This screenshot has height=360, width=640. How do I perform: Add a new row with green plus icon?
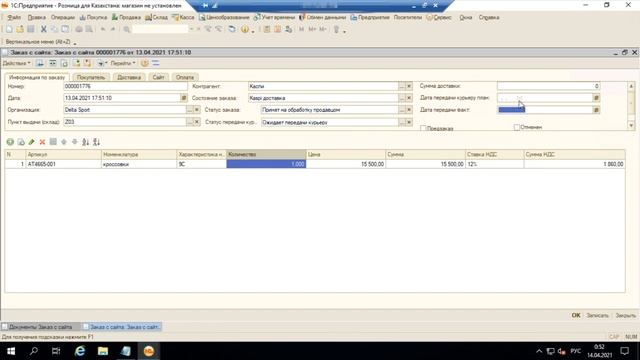[x=10, y=142]
